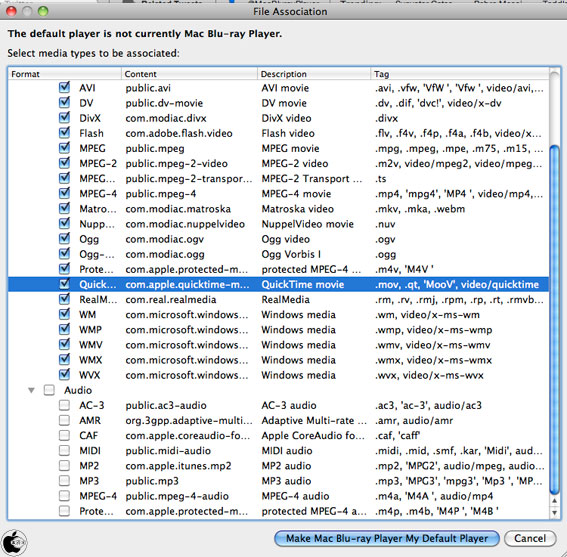Select the com.apple.itunes.mp2 content cell
Viewport: 567px width, 557px height.
pyautogui.click(x=178, y=466)
